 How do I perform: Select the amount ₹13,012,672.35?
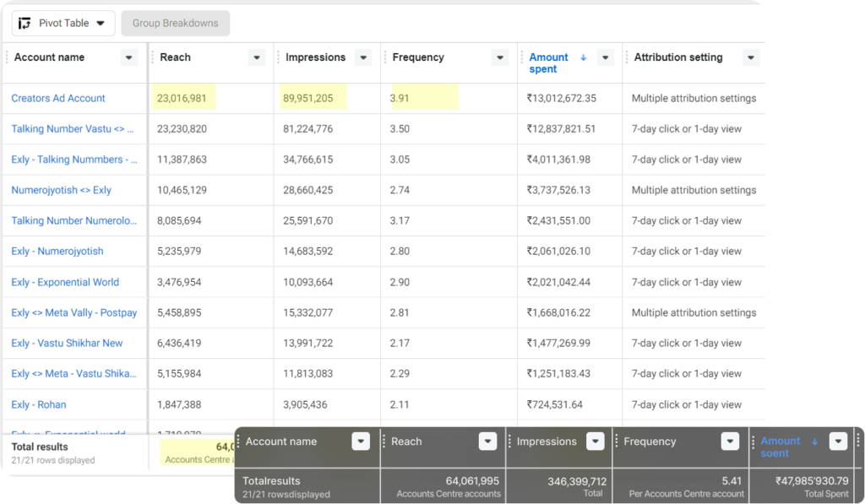pyautogui.click(x=561, y=98)
